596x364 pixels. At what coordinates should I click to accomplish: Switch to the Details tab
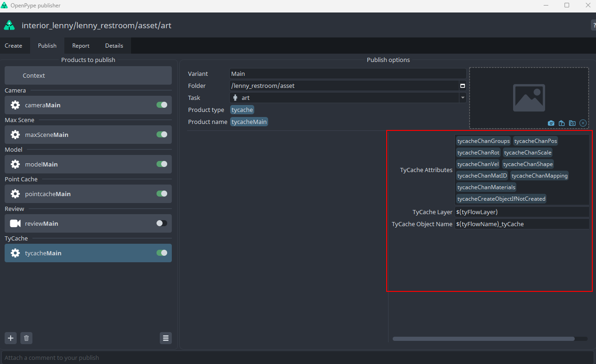coord(114,46)
